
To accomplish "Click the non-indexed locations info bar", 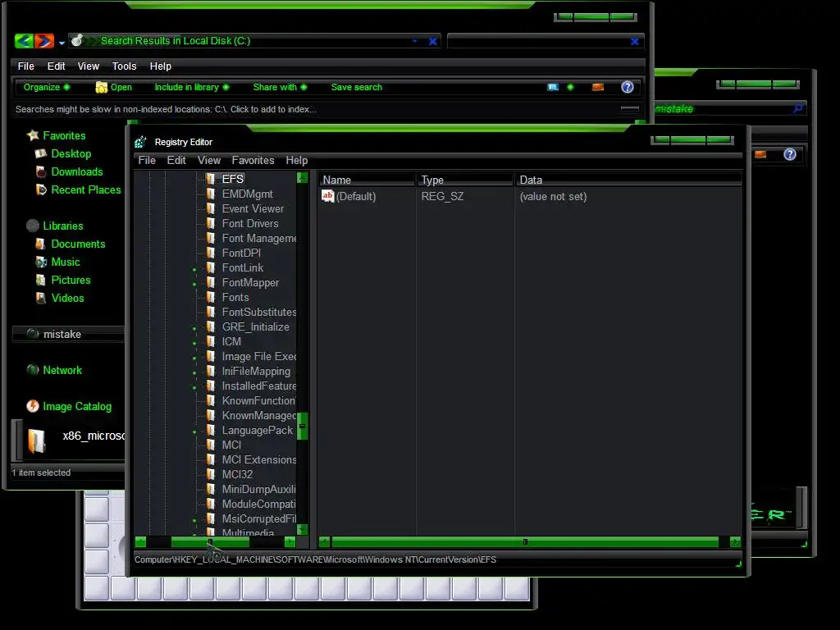I will pos(328,109).
